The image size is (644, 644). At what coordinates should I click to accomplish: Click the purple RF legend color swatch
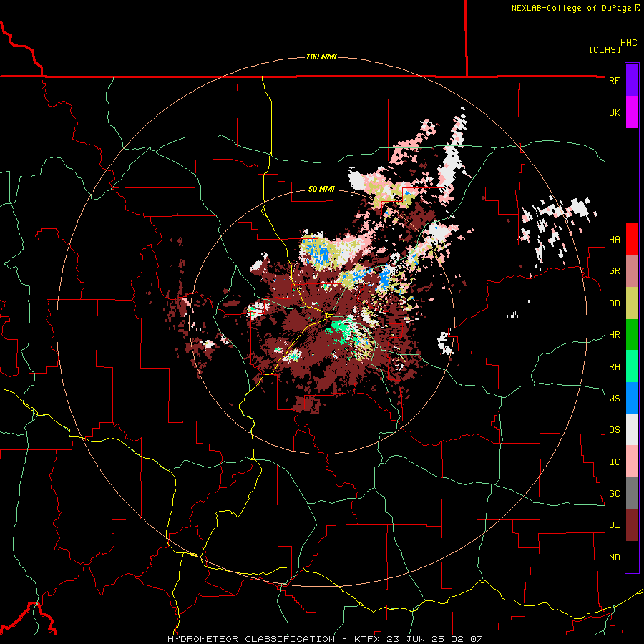click(632, 80)
